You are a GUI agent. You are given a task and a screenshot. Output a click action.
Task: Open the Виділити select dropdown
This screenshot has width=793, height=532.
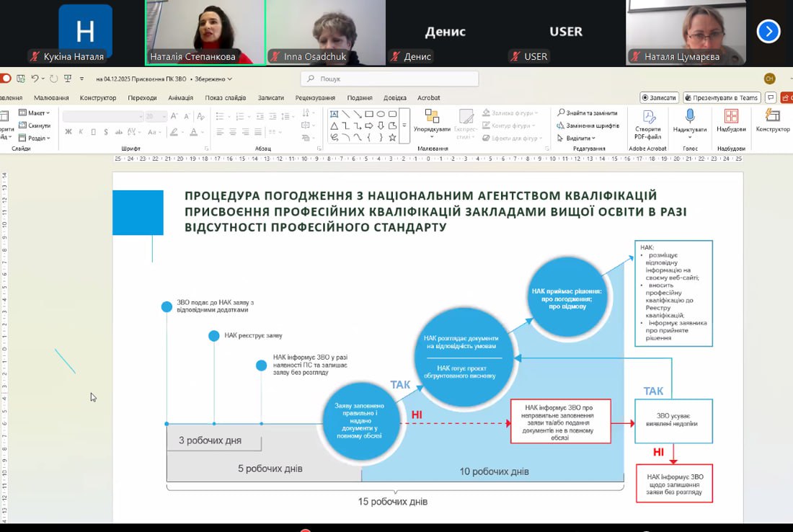tap(577, 138)
